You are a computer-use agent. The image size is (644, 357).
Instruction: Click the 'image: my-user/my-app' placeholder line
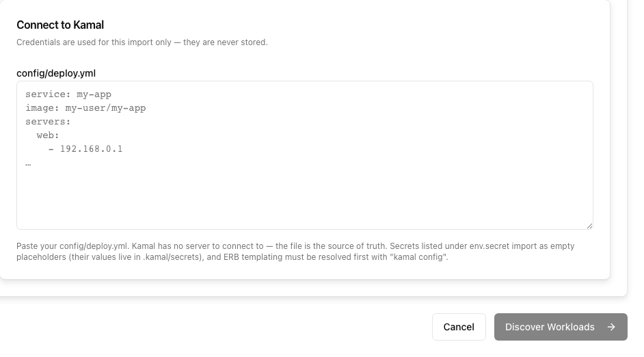pos(85,108)
